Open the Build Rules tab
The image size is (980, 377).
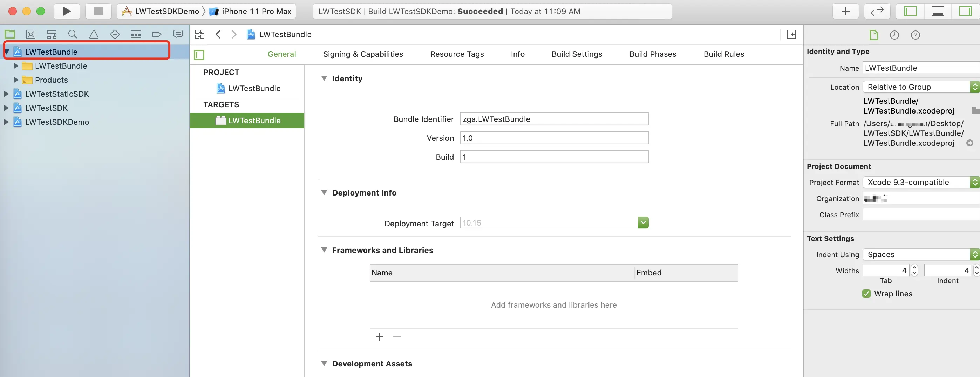724,54
